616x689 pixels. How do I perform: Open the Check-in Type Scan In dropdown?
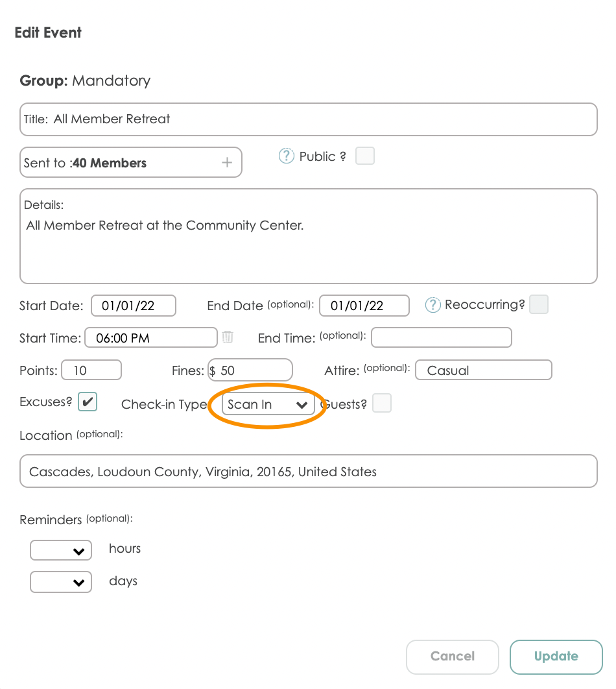pyautogui.click(x=268, y=404)
